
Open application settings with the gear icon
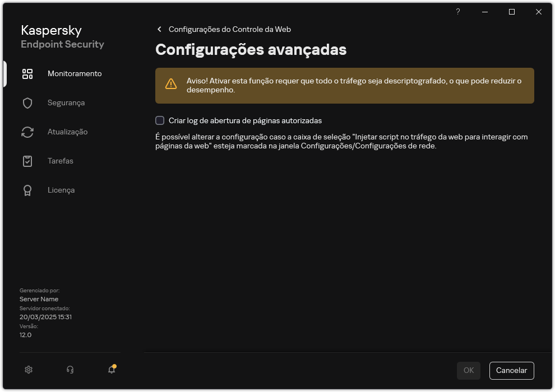click(x=28, y=370)
